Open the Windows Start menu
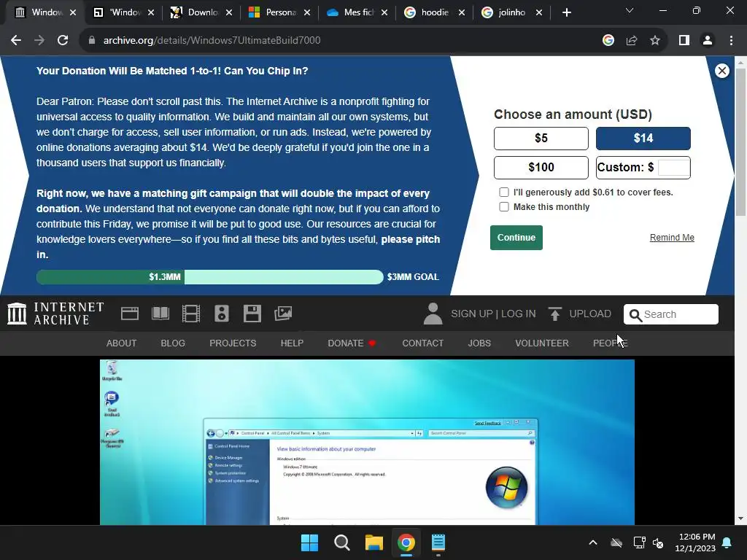Screen dimensions: 747x560 pyautogui.click(x=309, y=542)
